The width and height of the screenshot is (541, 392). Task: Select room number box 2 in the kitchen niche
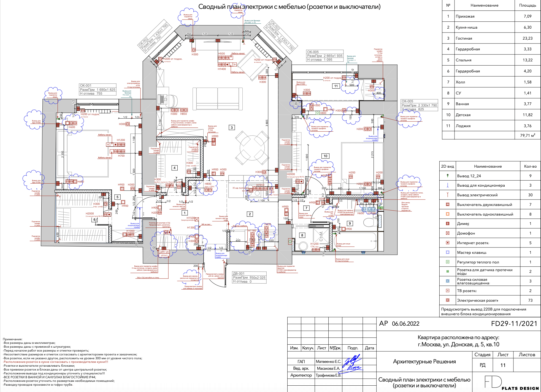pyautogui.click(x=250, y=214)
